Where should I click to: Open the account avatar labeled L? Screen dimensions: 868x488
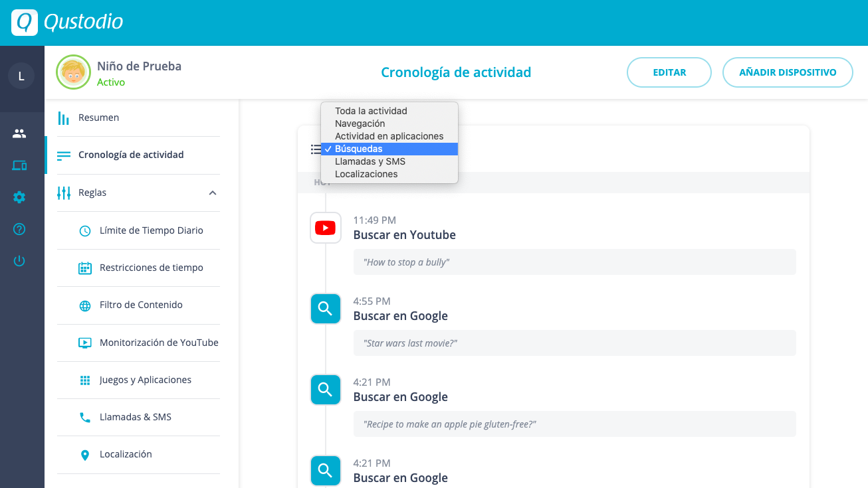point(21,76)
